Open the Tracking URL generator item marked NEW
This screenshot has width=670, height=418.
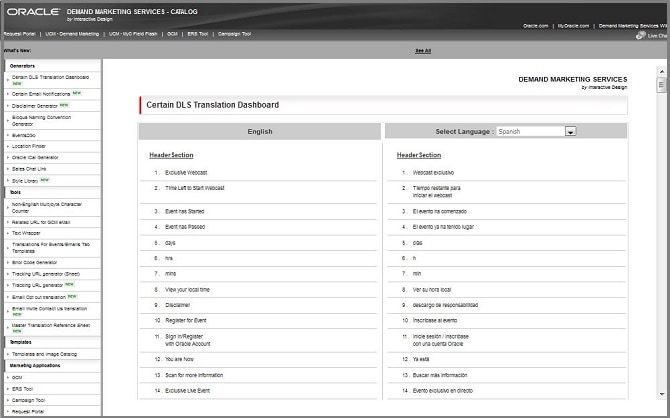38,285
